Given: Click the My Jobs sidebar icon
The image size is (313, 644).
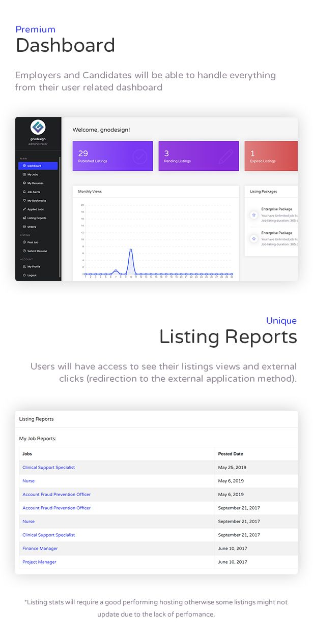Looking at the screenshot, I should [24, 174].
